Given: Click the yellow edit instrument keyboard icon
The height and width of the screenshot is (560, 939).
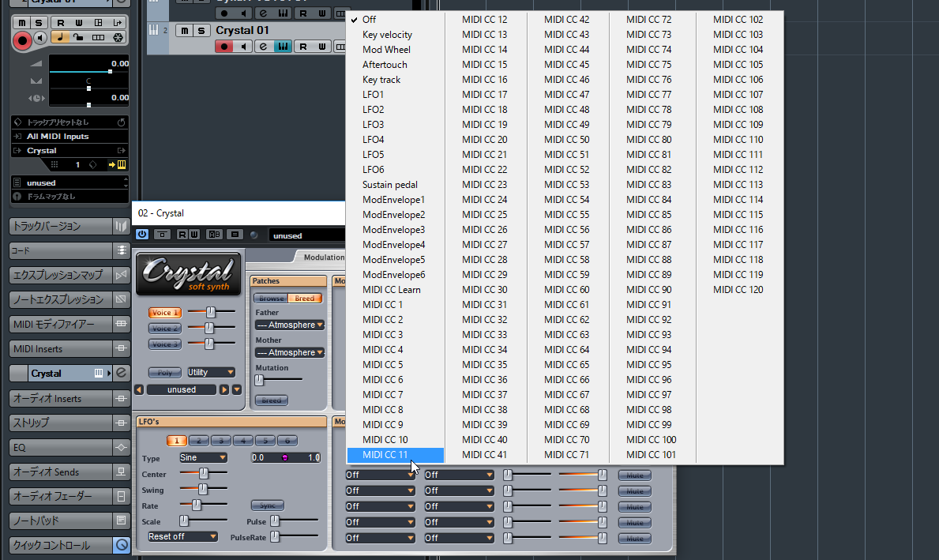Looking at the screenshot, I should (121, 165).
